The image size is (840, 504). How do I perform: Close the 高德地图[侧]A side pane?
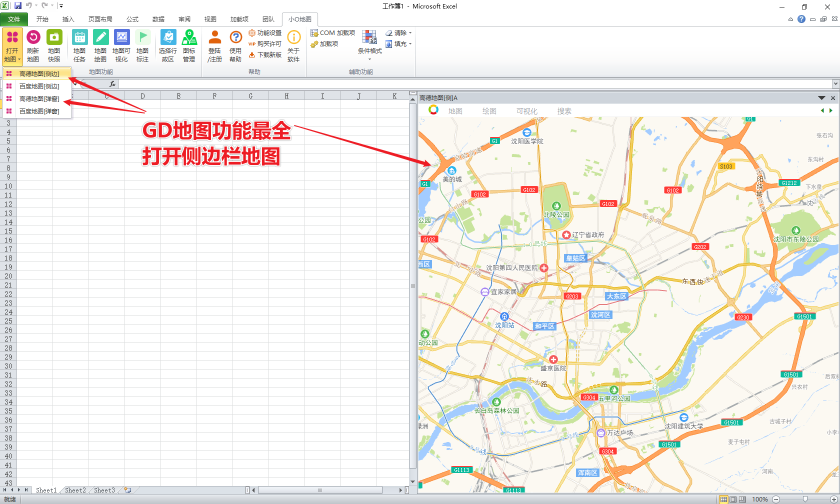tap(833, 98)
